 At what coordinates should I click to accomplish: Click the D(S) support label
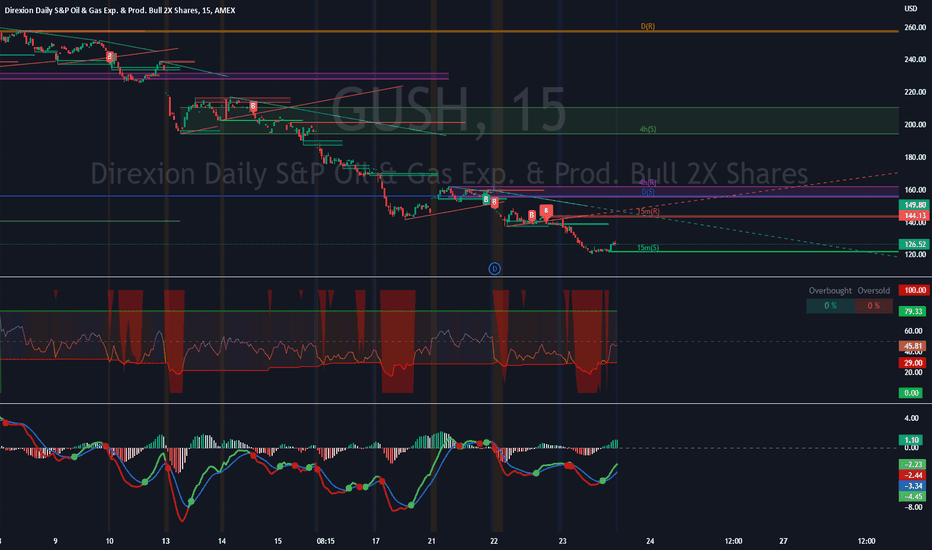point(648,191)
